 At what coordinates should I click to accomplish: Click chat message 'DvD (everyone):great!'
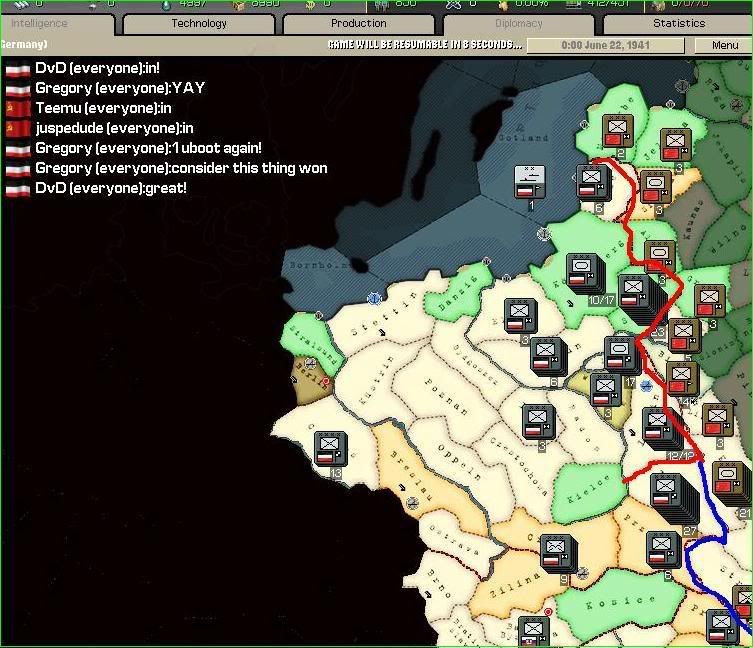pyautogui.click(x=96, y=188)
